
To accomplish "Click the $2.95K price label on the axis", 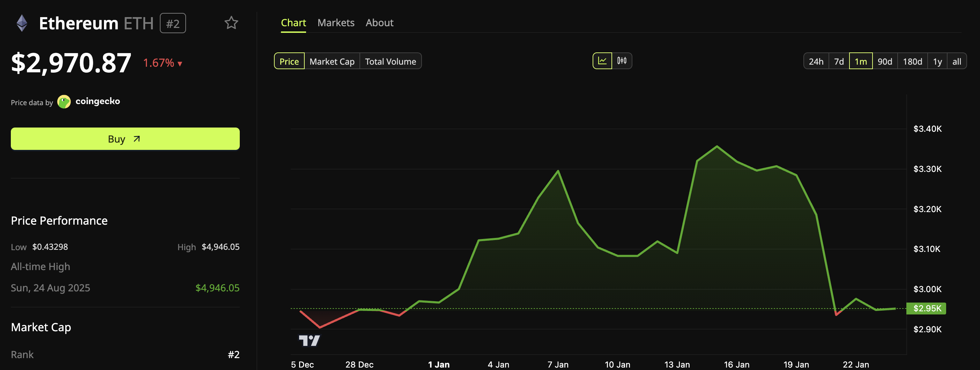I will [x=926, y=308].
